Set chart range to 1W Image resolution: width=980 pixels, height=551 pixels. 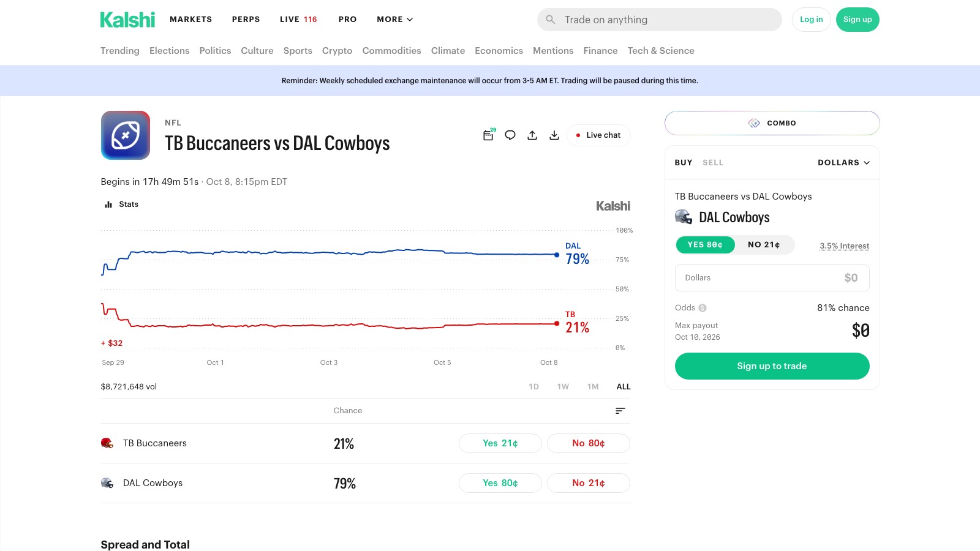[563, 387]
